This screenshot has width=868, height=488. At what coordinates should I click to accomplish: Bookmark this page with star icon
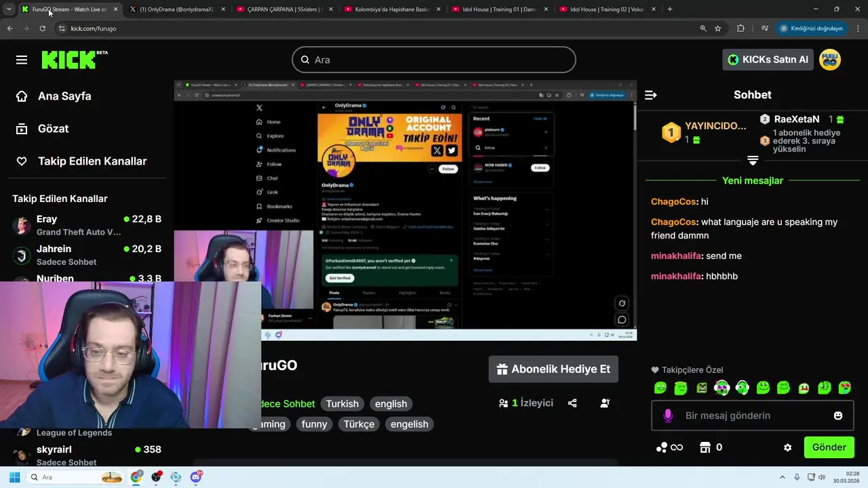718,28
